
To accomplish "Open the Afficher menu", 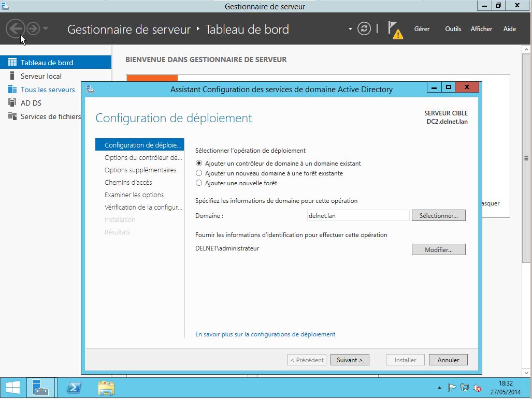I will coord(481,29).
